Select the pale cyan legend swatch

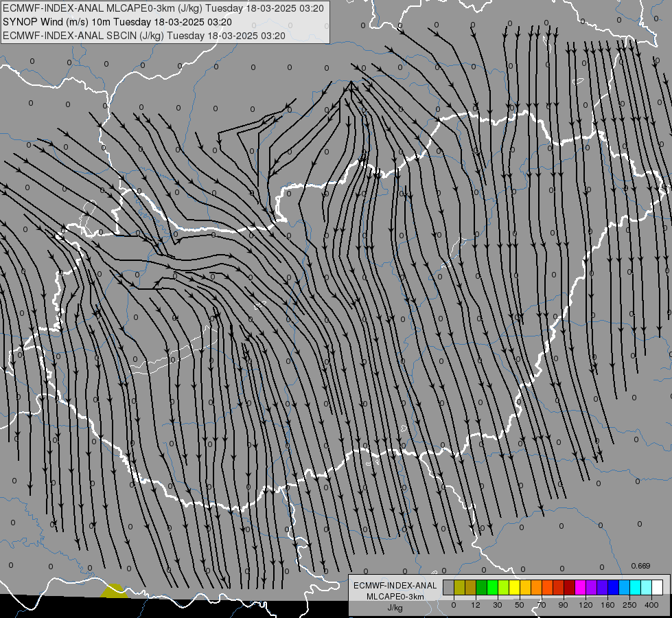(647, 587)
